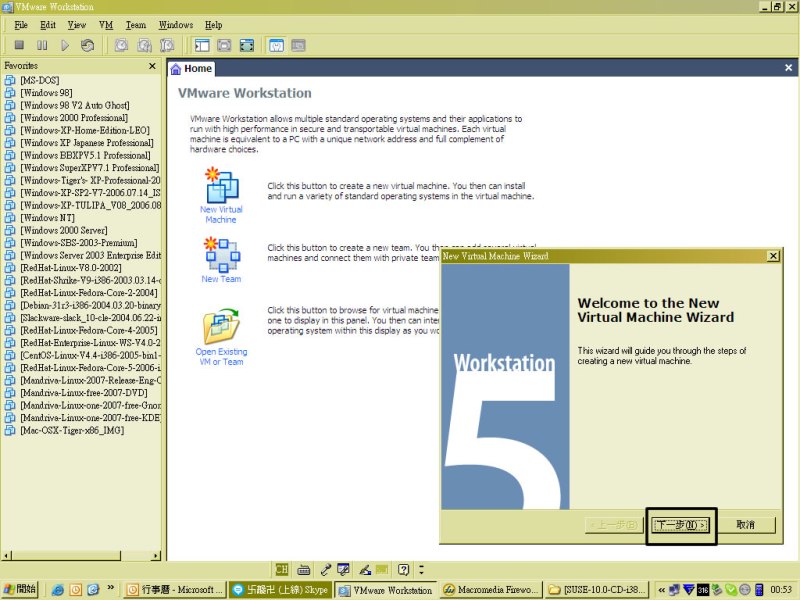Select [Windows 98] in Favorites
Image resolution: width=800 pixels, height=600 pixels.
click(x=46, y=93)
